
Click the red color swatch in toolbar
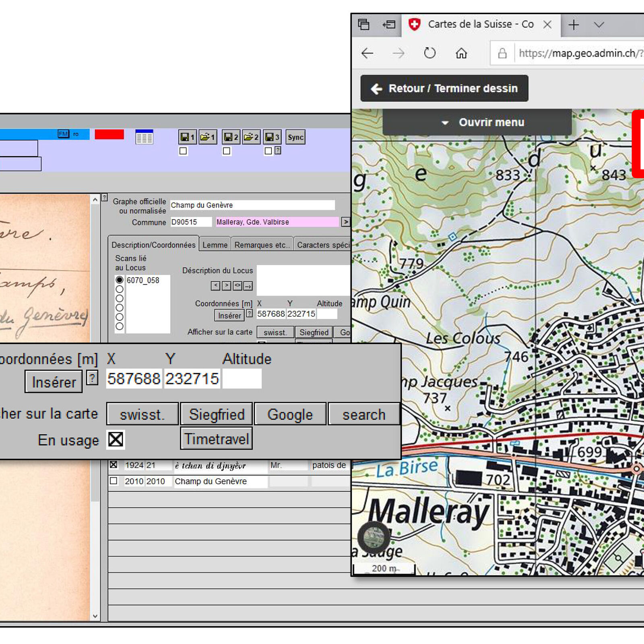pos(109,134)
